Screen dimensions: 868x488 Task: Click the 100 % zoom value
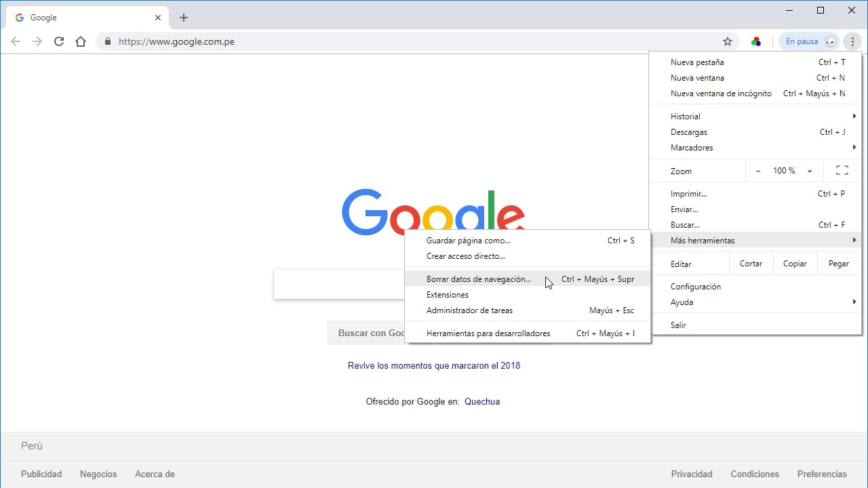coord(784,171)
